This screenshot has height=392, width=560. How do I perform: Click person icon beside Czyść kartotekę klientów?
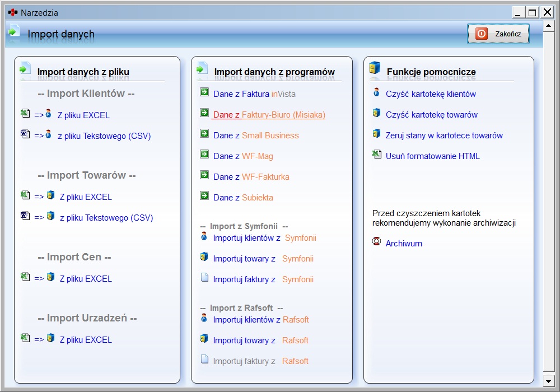(x=376, y=92)
